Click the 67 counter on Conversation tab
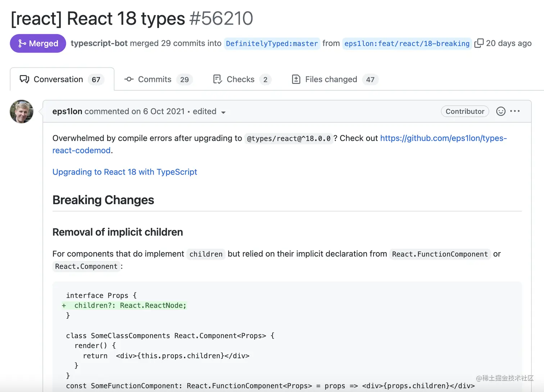The width and height of the screenshot is (544, 392). point(96,80)
